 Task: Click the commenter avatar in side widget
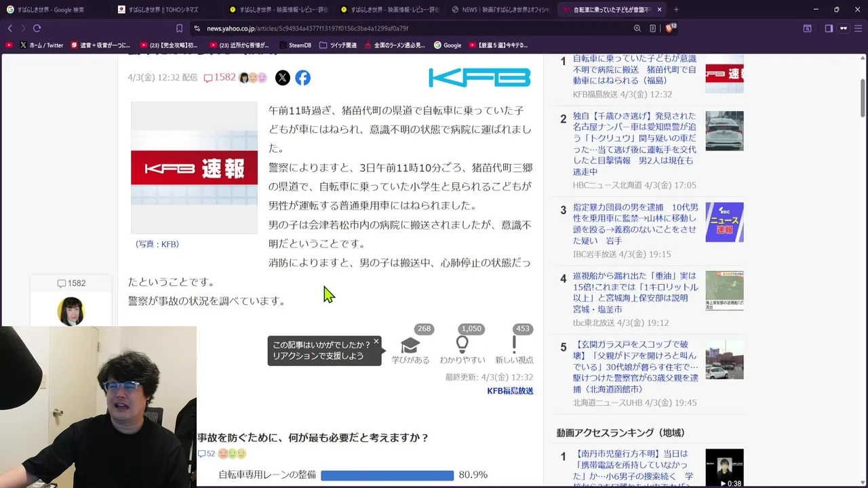[x=71, y=310]
